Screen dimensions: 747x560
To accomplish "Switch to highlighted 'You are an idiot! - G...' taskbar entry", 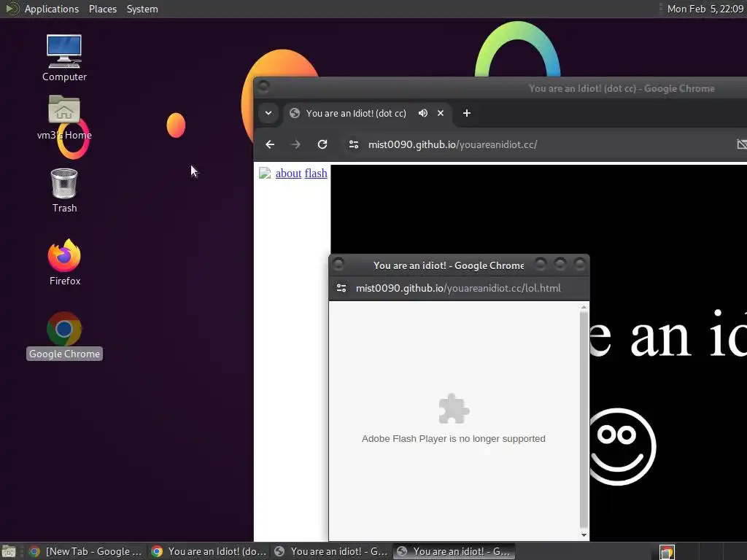I will coord(454,551).
